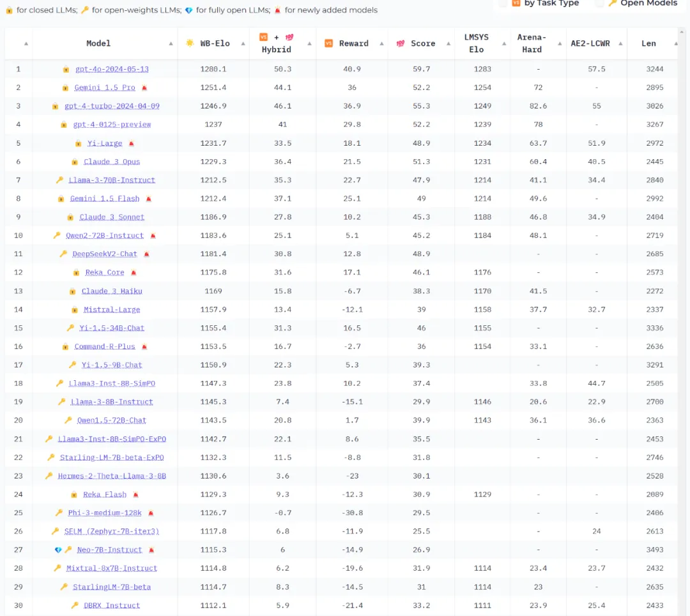Open the Mixtral-8x7B-Instruct model link

(x=112, y=569)
